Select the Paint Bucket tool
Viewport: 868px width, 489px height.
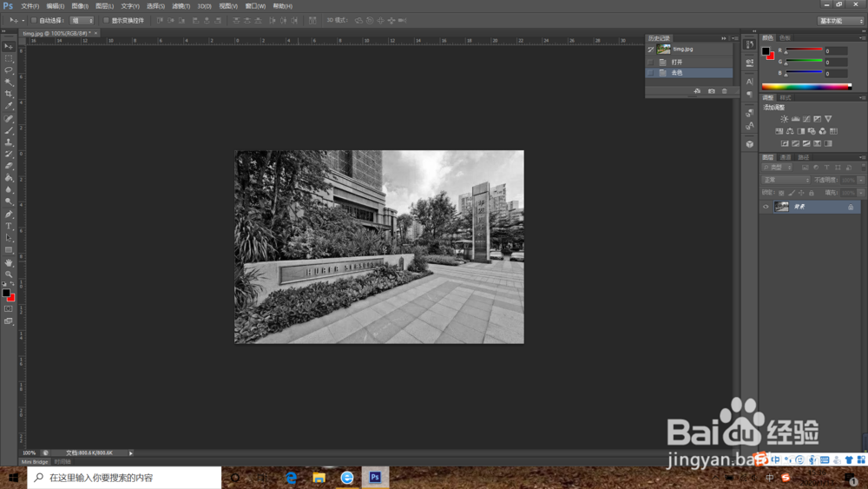pyautogui.click(x=9, y=178)
